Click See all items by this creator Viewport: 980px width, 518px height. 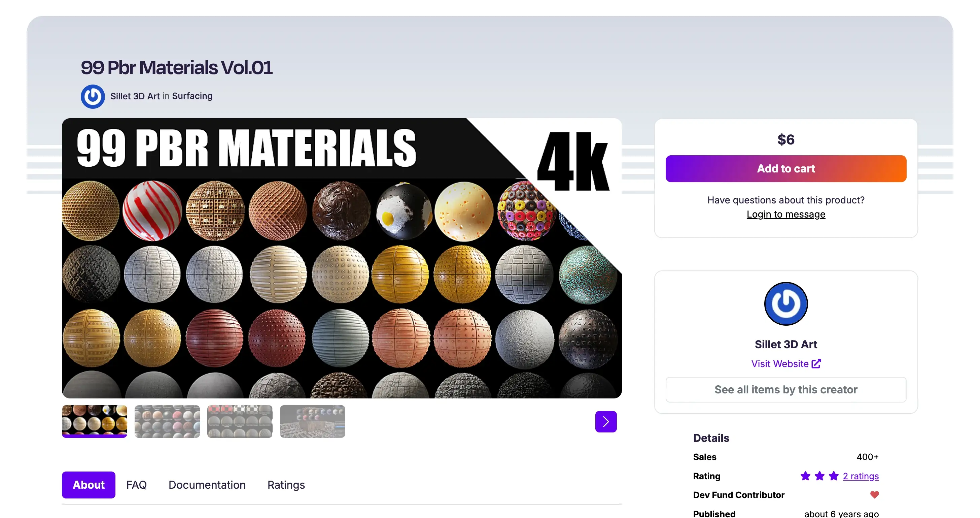pyautogui.click(x=785, y=389)
